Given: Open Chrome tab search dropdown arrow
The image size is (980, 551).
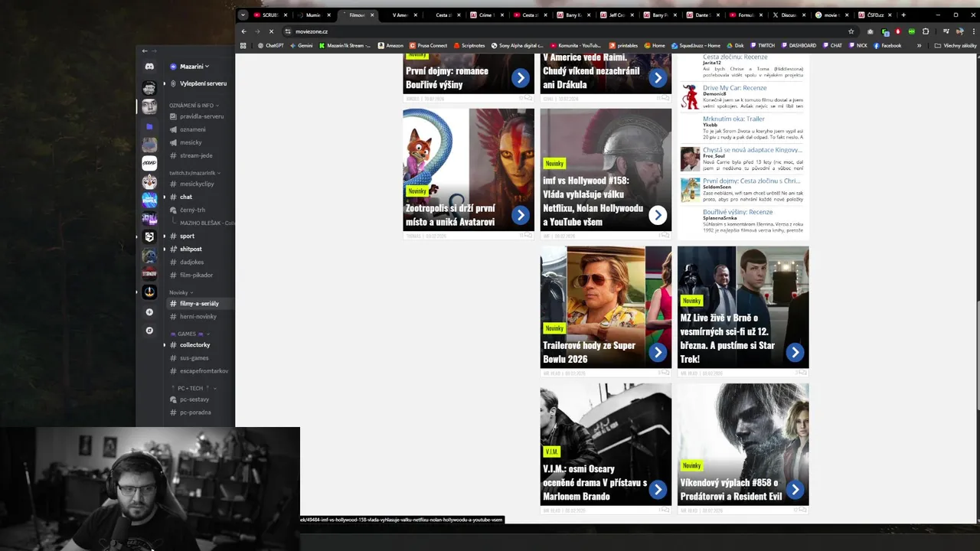Looking at the screenshot, I should pyautogui.click(x=243, y=15).
